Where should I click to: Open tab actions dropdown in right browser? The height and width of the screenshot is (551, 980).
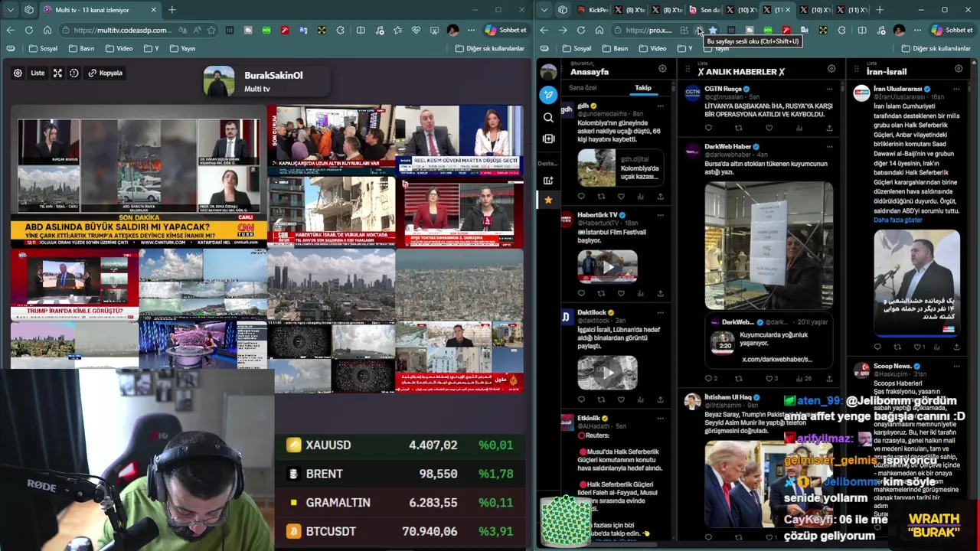[544, 10]
